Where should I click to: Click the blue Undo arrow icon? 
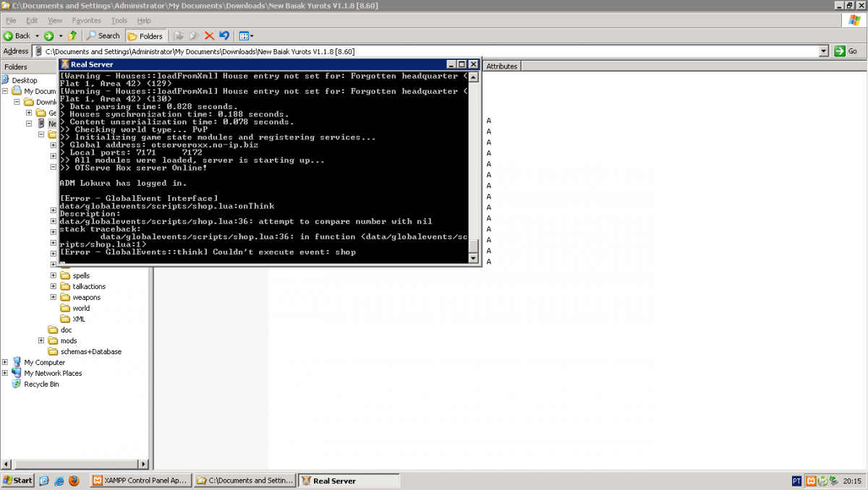click(224, 35)
